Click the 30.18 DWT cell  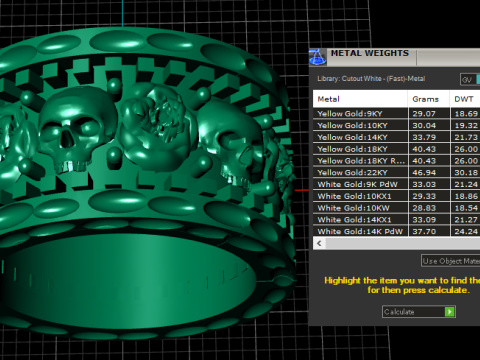pyautogui.click(x=465, y=172)
